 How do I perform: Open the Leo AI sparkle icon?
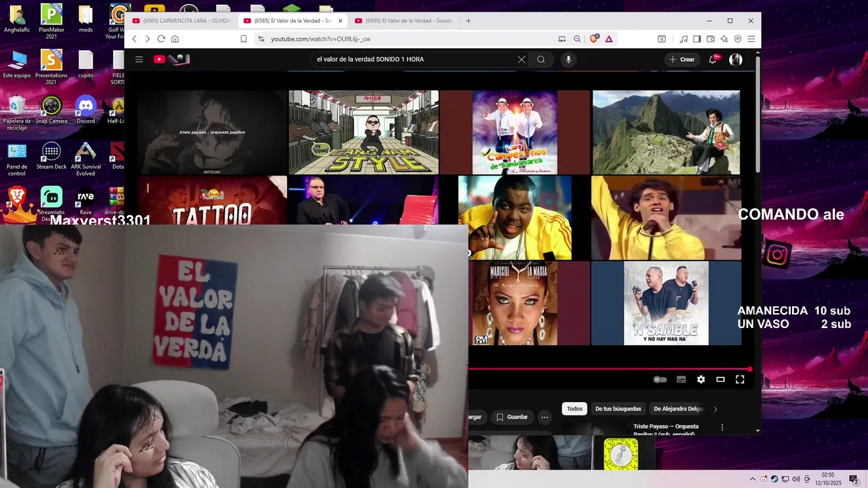[724, 39]
